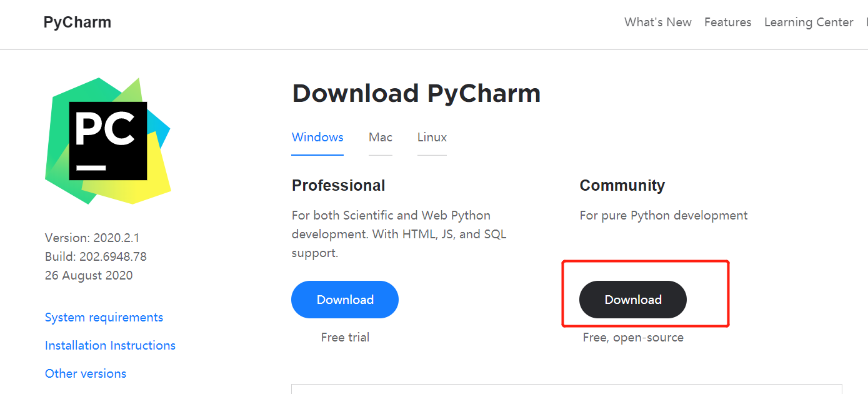Open the Features page
The height and width of the screenshot is (394, 868).
(x=727, y=21)
